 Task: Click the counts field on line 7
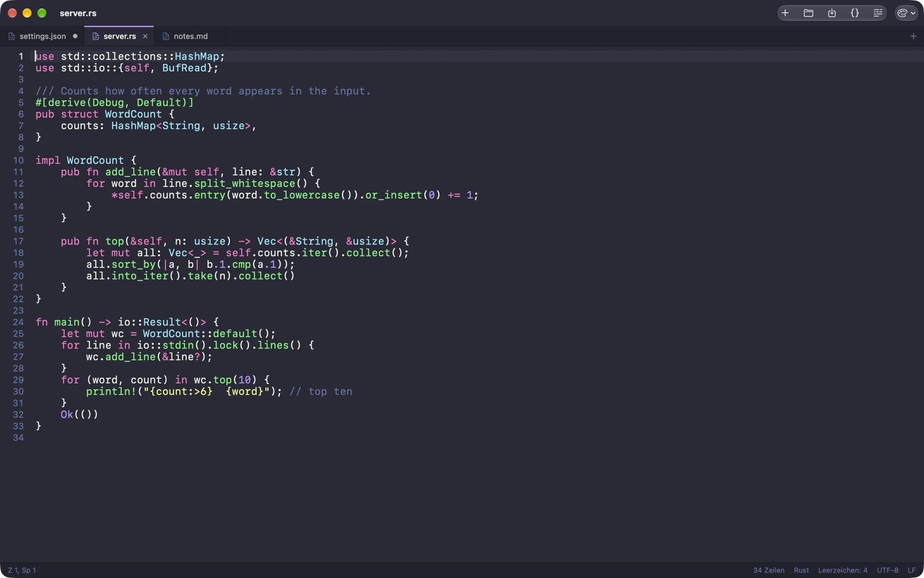pyautogui.click(x=80, y=125)
